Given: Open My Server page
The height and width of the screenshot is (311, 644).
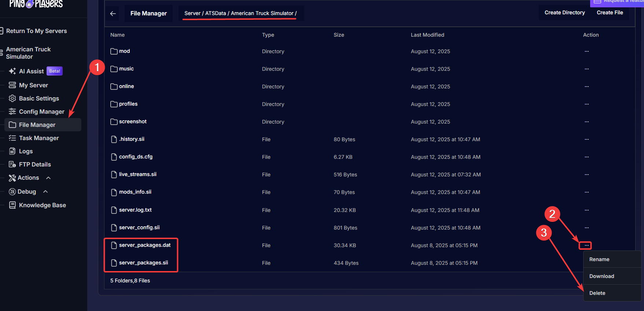Looking at the screenshot, I should coord(33,85).
